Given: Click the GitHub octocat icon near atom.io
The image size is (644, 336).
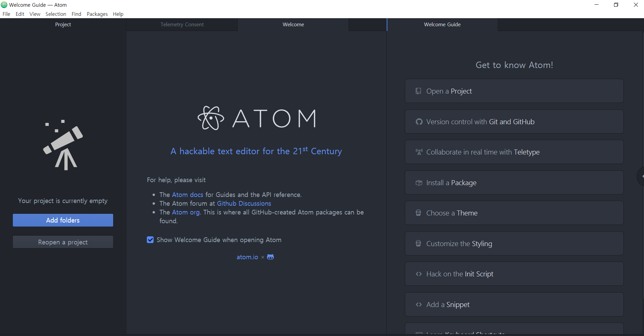Looking at the screenshot, I should [x=270, y=257].
